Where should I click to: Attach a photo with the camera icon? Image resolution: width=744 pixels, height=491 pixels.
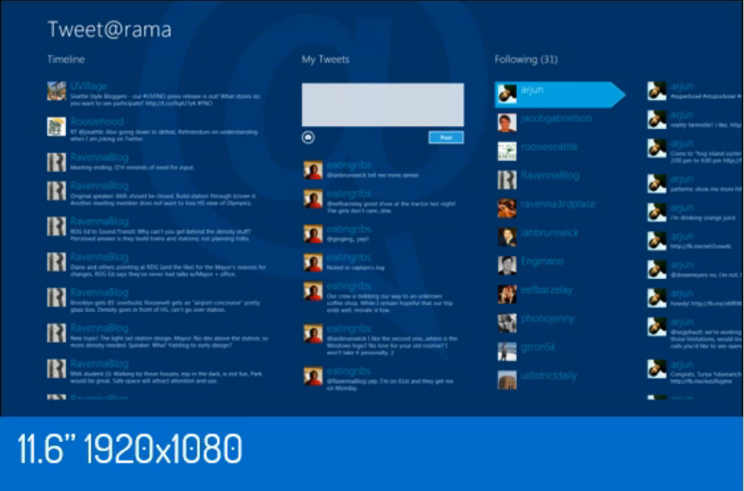click(x=308, y=138)
